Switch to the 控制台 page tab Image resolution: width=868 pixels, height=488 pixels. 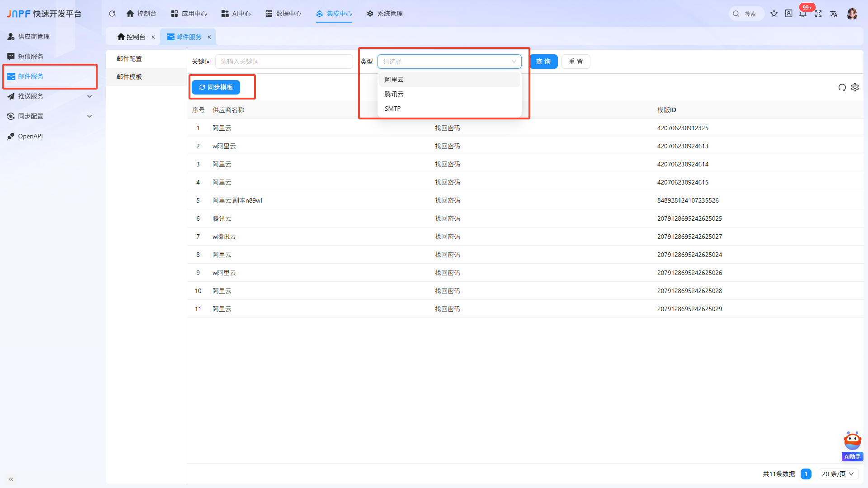coord(131,37)
